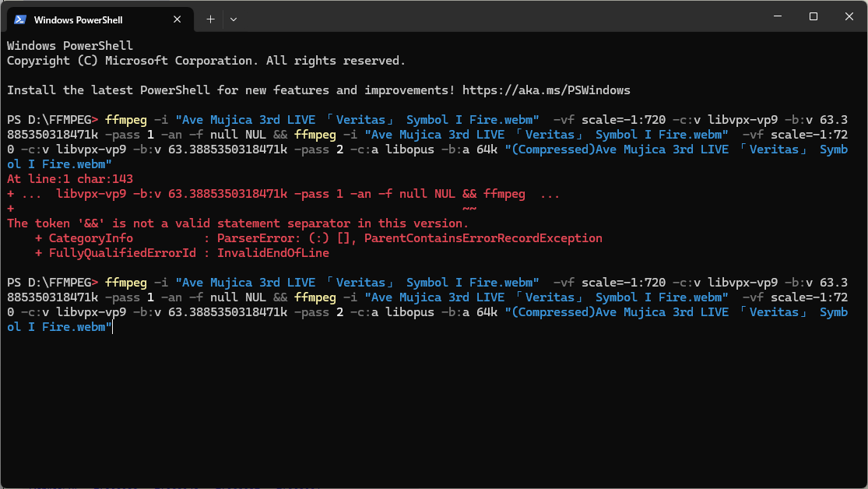Screen dimensions: 868x489
Task: Close the Windows PowerShell tab
Action: (x=177, y=19)
